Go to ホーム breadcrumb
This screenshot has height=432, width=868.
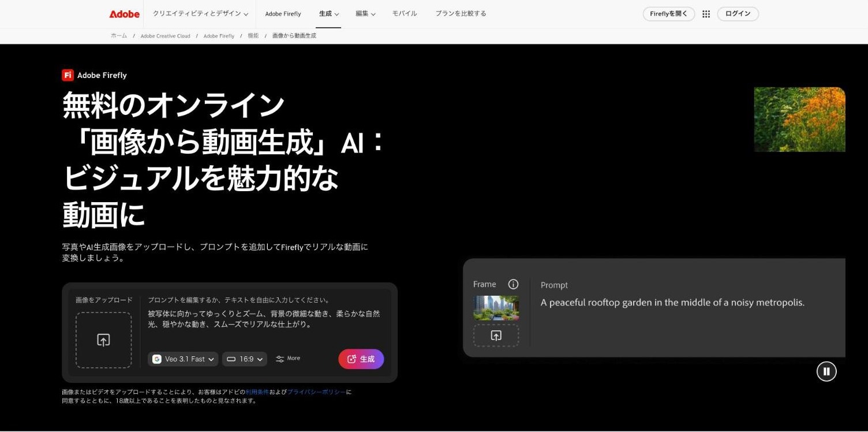point(119,36)
